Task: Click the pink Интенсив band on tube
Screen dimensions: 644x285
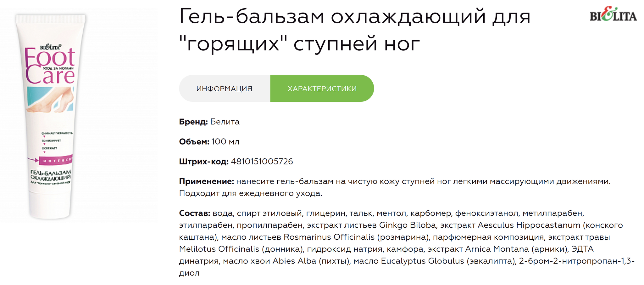Action: [56, 161]
